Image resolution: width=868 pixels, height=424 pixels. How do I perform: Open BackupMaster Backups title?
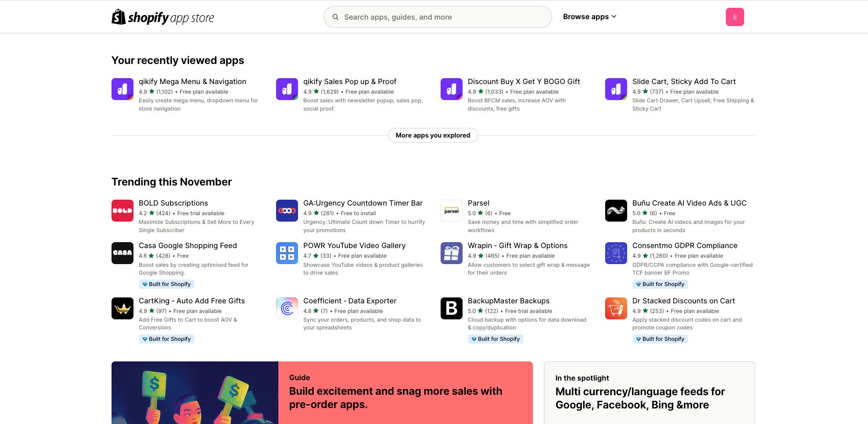tap(509, 301)
